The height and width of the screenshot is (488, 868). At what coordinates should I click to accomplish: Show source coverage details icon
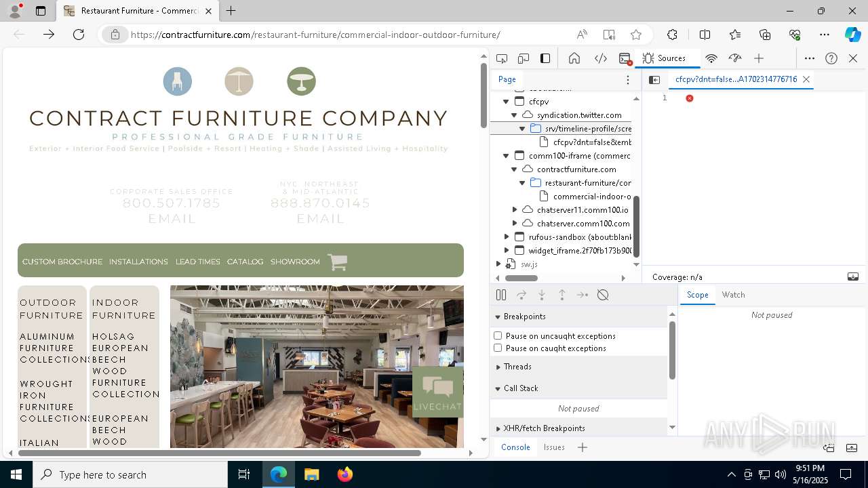click(x=853, y=277)
